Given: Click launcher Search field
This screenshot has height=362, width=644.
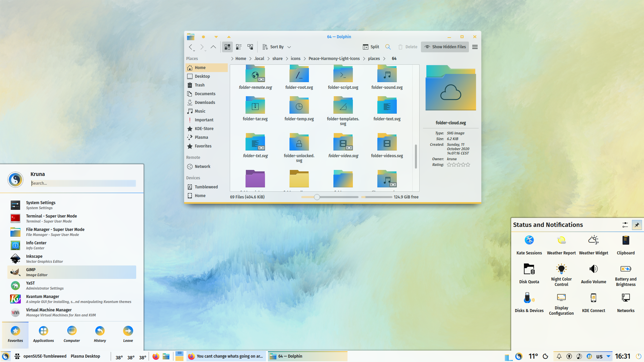Looking at the screenshot, I should pyautogui.click(x=83, y=183).
